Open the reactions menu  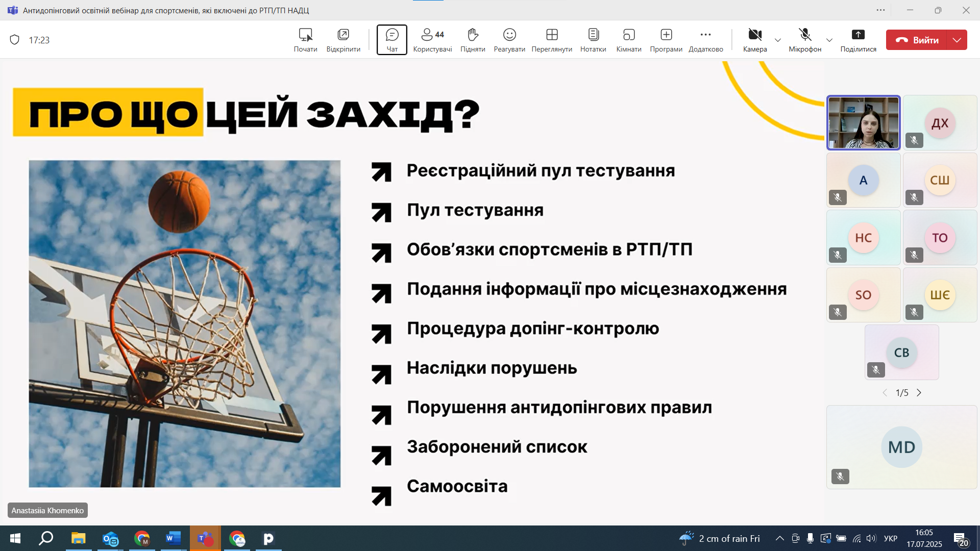coord(509,40)
